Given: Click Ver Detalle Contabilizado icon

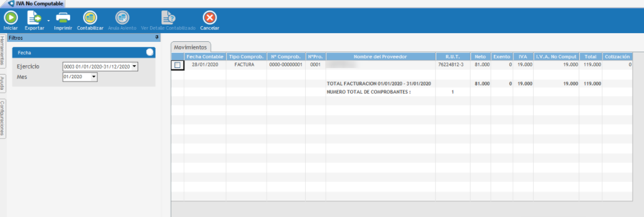Looking at the screenshot, I should click(168, 17).
